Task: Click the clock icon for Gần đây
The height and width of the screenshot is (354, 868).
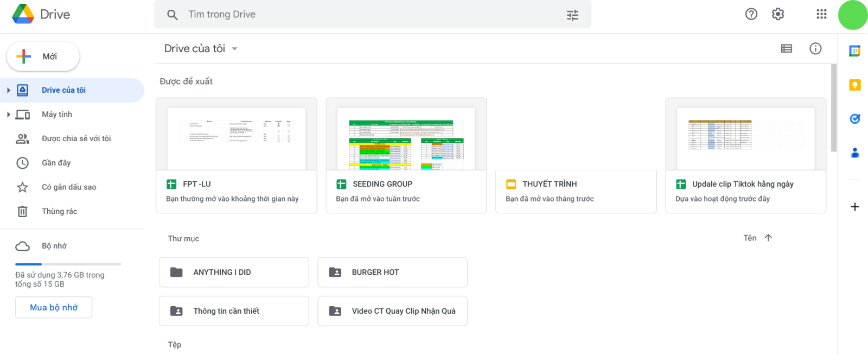Action: [22, 163]
